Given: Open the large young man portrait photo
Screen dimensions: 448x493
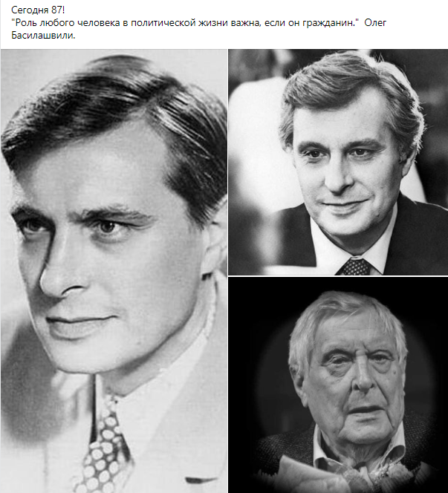Looking at the screenshot, I should [x=114, y=271].
